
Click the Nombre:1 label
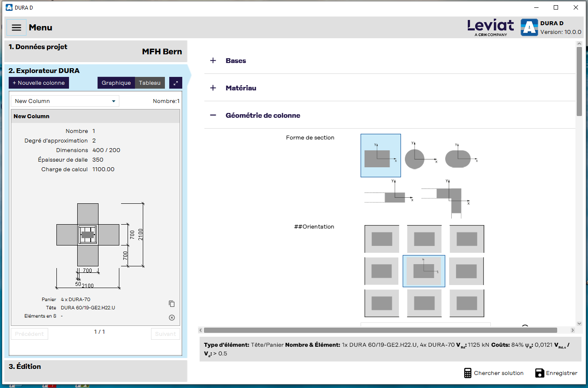pyautogui.click(x=166, y=101)
